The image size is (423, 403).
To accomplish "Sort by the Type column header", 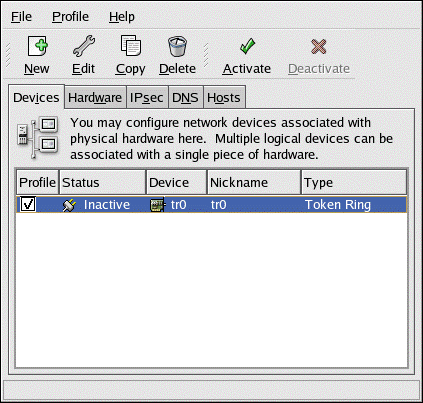I will click(354, 182).
